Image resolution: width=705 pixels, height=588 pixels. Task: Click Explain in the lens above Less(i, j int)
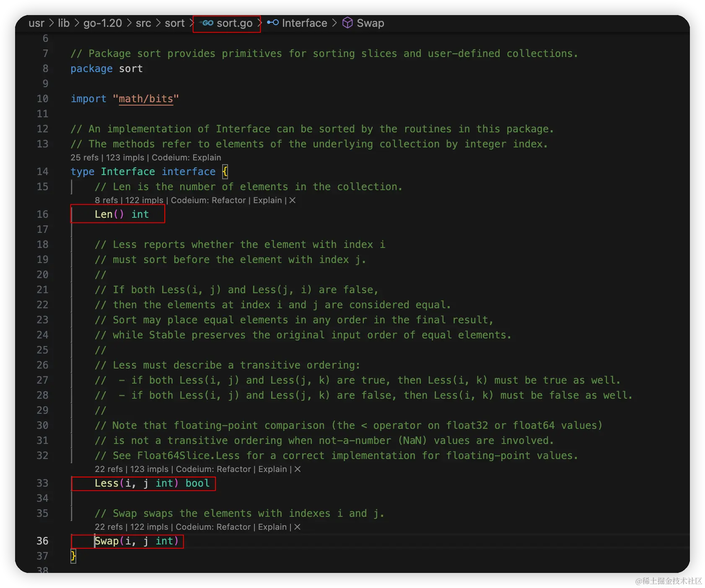click(x=272, y=469)
